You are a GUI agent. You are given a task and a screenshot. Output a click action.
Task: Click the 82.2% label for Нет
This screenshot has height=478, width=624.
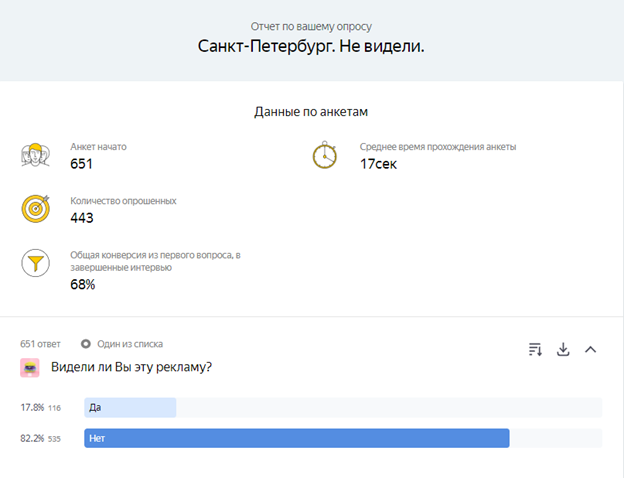tap(32, 439)
